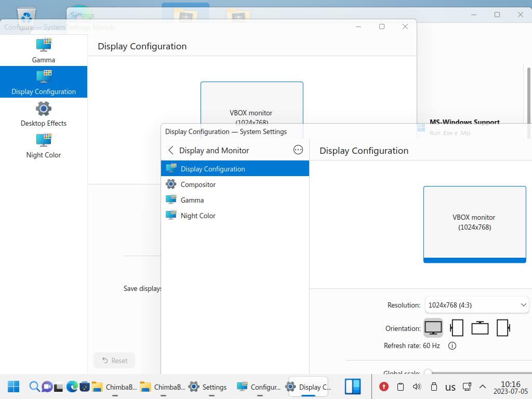Open Gamma in the System Settings sidebar
532x399 pixels.
pos(192,200)
